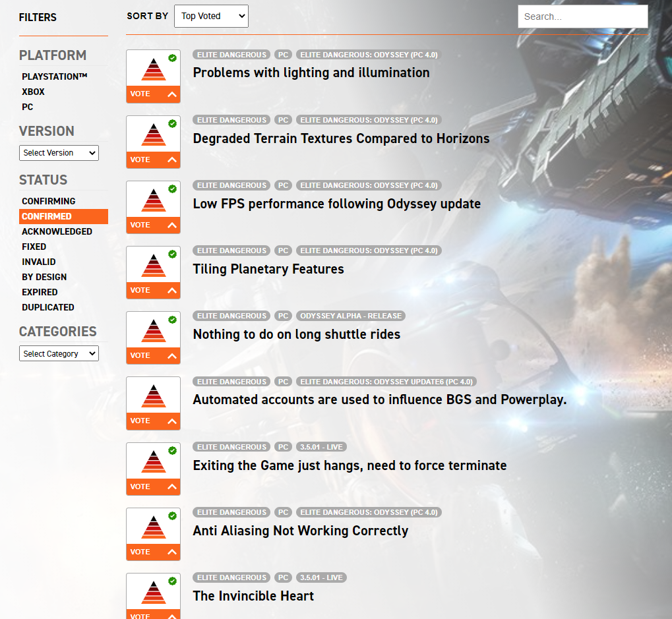This screenshot has height=619, width=672.
Task: Filter by Fixed status
Action: click(x=34, y=247)
